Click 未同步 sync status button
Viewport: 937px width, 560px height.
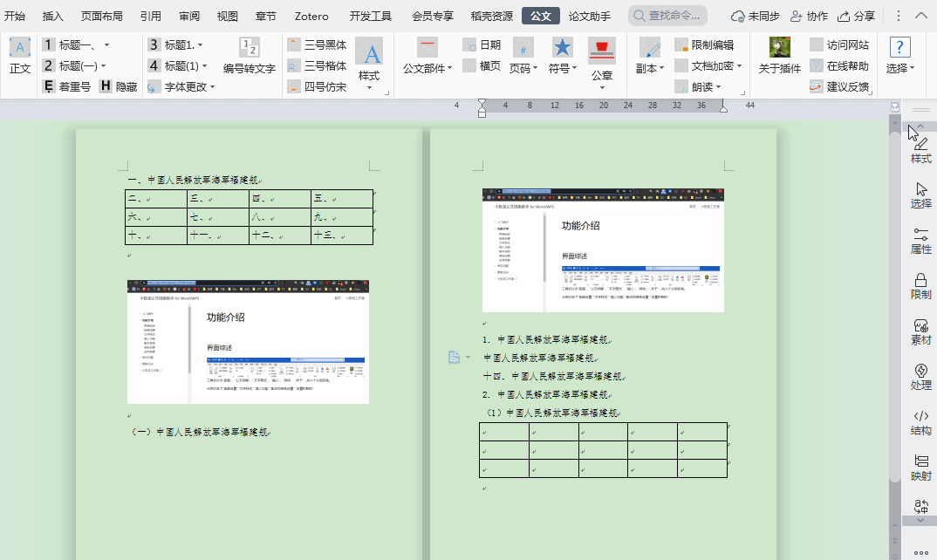coord(756,16)
